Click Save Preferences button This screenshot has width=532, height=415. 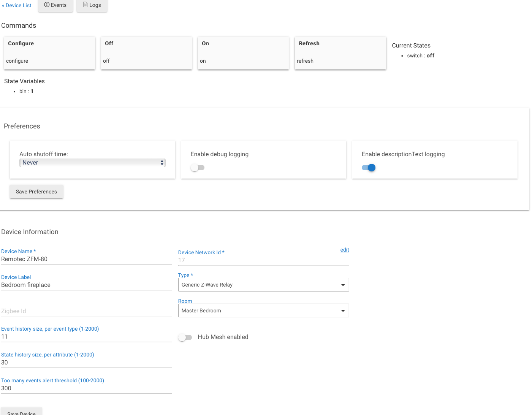[x=36, y=192]
